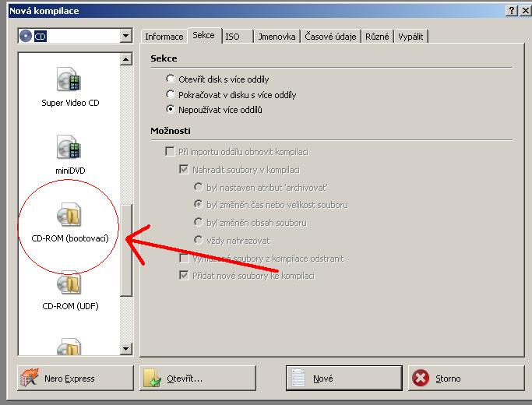Viewport: 532px width, 405px height.
Task: Cancel with the Storno button
Action: pos(466,378)
